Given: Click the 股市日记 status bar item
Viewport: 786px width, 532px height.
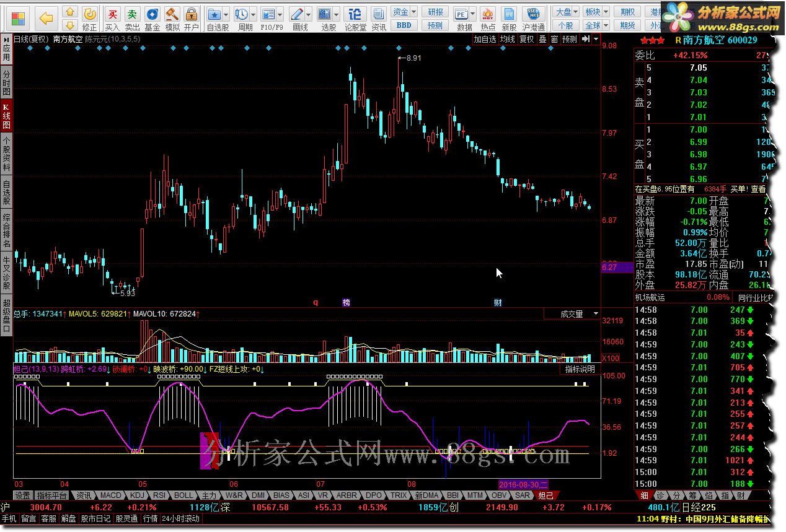Looking at the screenshot, I should pyautogui.click(x=96, y=518).
